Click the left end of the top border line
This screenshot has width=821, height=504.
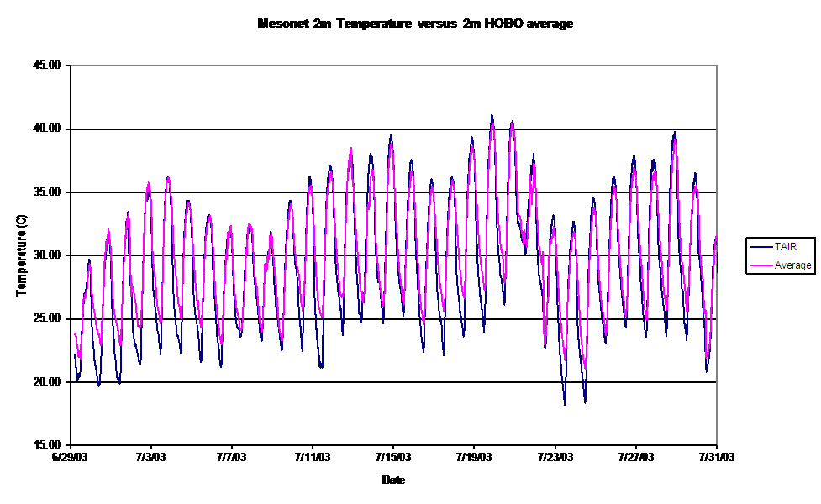(x=72, y=65)
